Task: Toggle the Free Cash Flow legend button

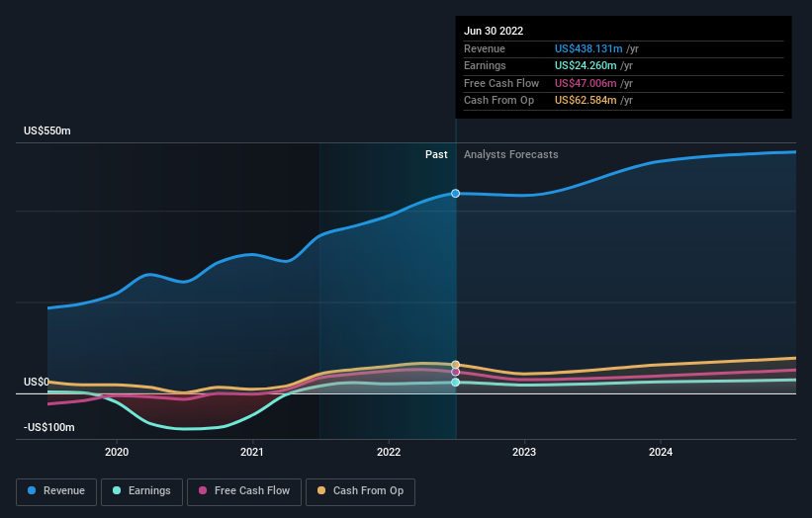Action: pyautogui.click(x=244, y=491)
